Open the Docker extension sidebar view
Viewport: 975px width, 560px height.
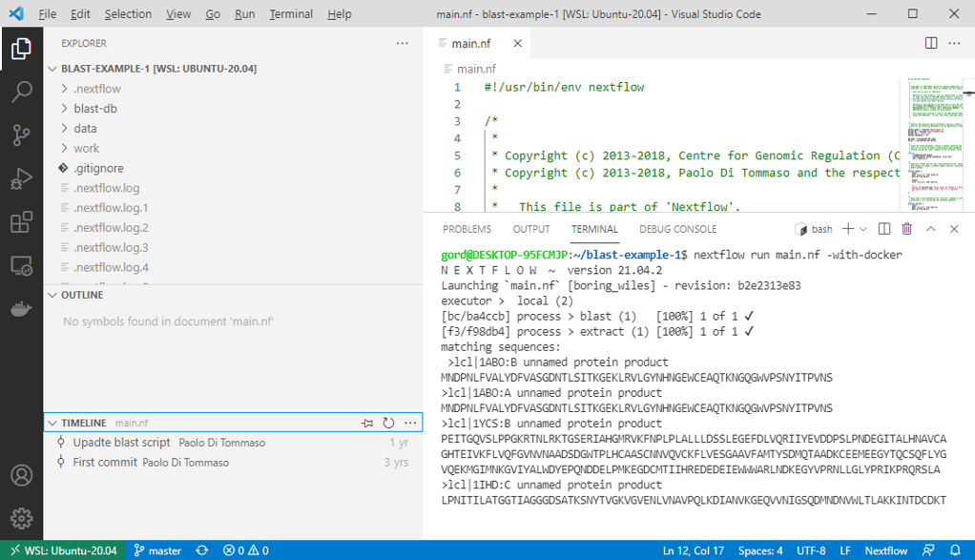pos(21,307)
